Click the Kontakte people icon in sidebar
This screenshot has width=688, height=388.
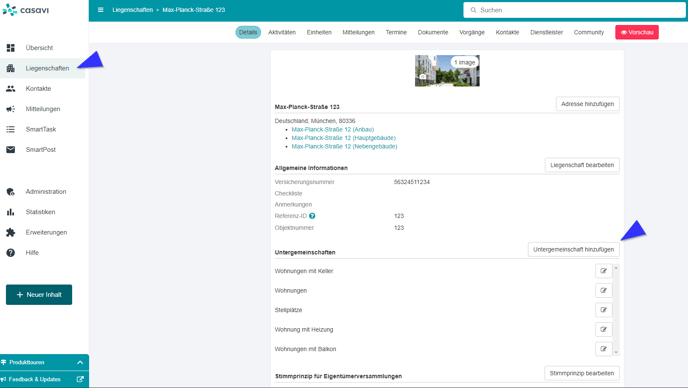(x=11, y=89)
